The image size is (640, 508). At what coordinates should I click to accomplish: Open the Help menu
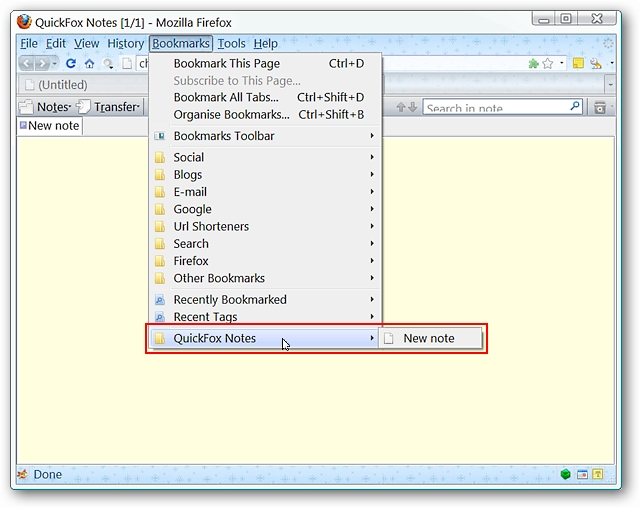265,44
